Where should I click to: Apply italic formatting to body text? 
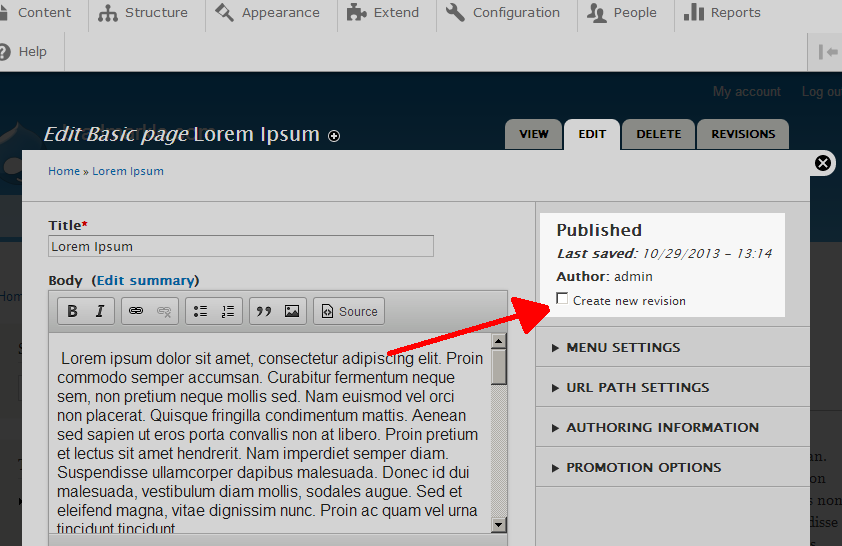point(100,311)
